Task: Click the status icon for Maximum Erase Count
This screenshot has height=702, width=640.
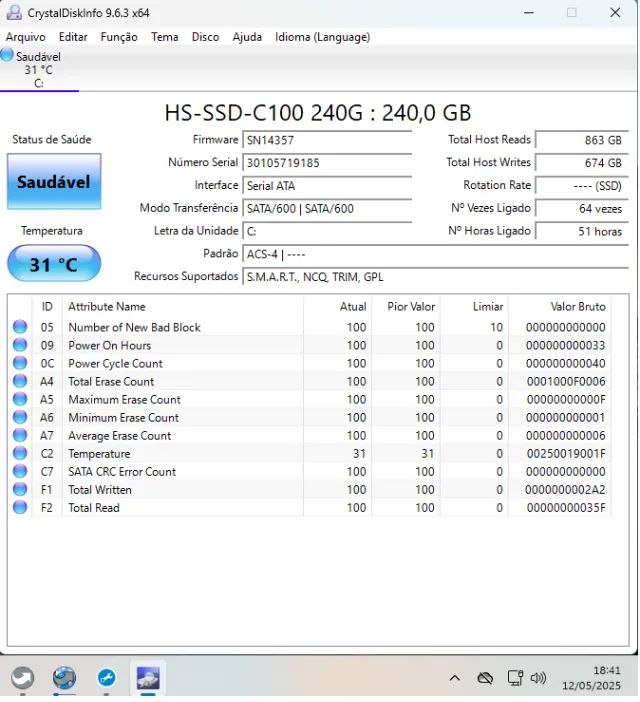Action: pos(20,399)
